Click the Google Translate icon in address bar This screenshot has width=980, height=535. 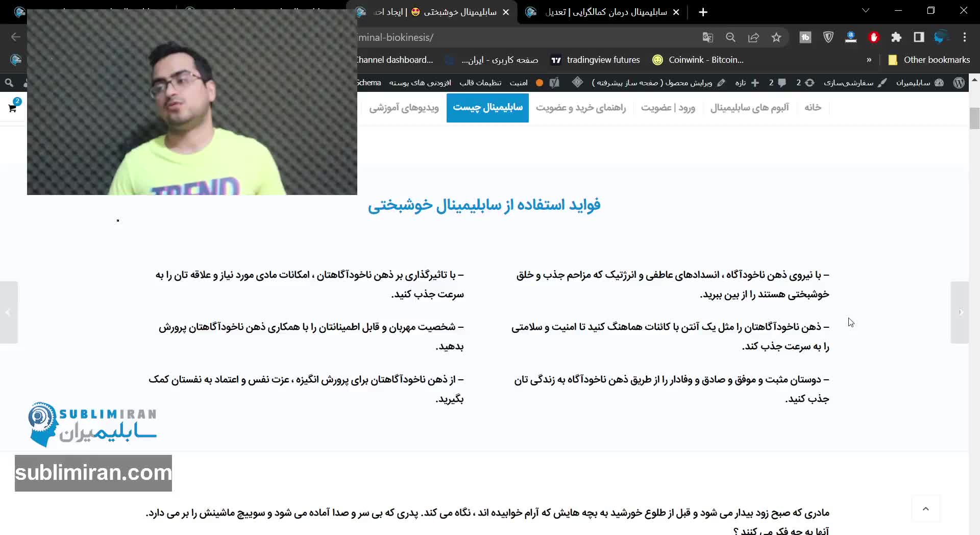coord(707,37)
